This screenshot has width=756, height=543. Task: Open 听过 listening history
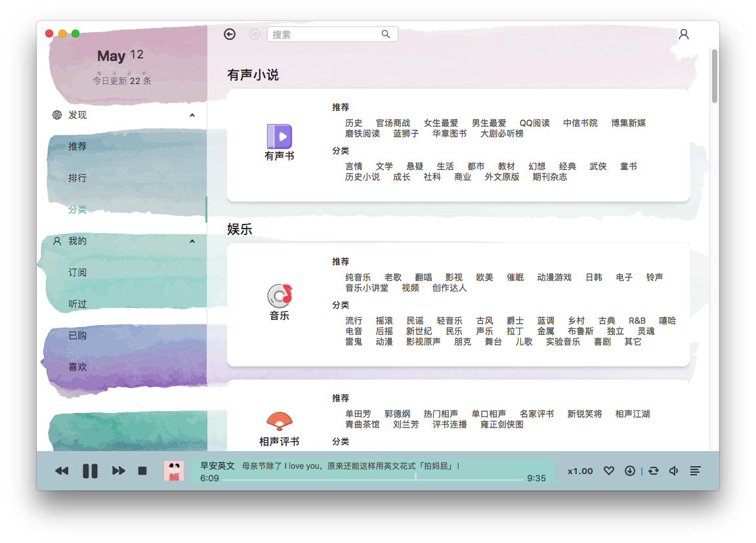[77, 304]
